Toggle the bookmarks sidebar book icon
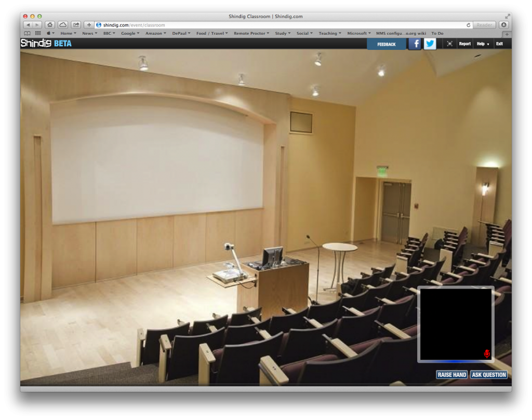The image size is (532, 420). coord(28,33)
